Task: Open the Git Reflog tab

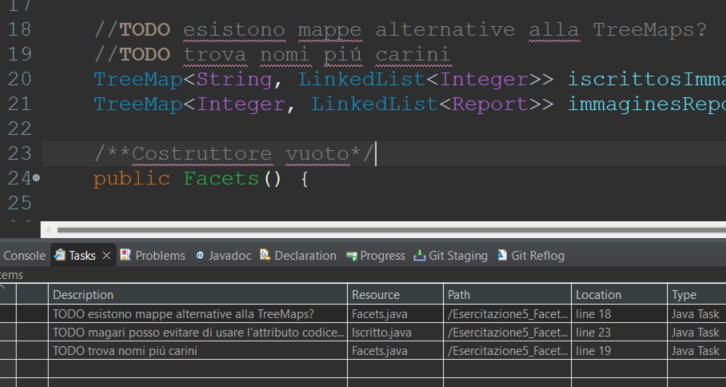Action: (538, 256)
